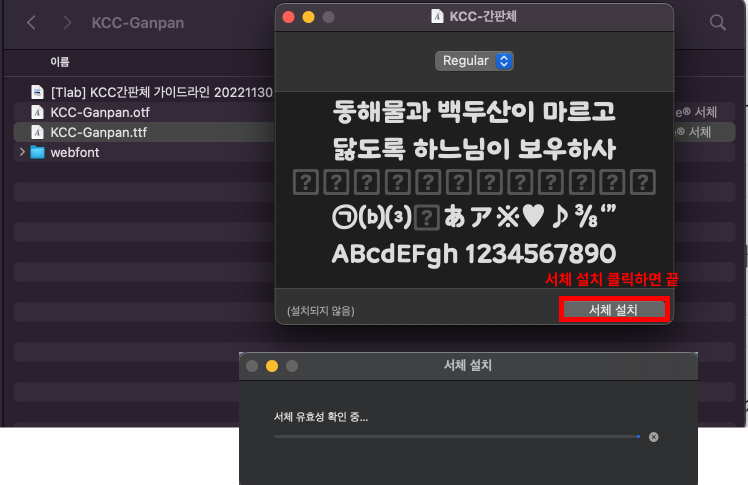Close the KCC-간판체 preview window

pyautogui.click(x=289, y=17)
